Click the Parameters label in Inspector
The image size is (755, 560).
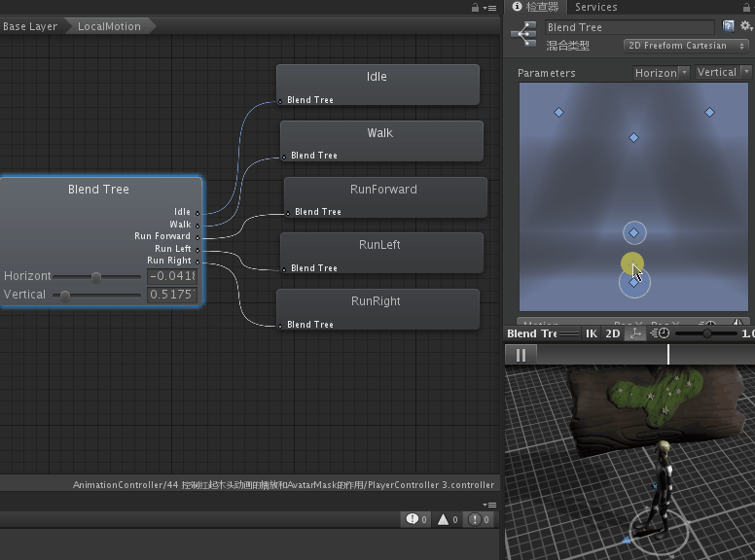(547, 73)
